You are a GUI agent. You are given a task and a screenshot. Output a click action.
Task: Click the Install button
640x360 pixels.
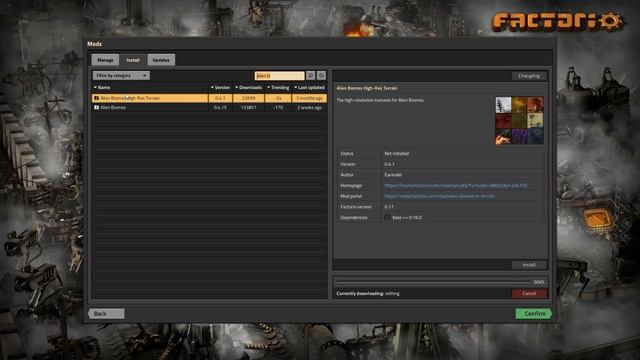click(529, 265)
